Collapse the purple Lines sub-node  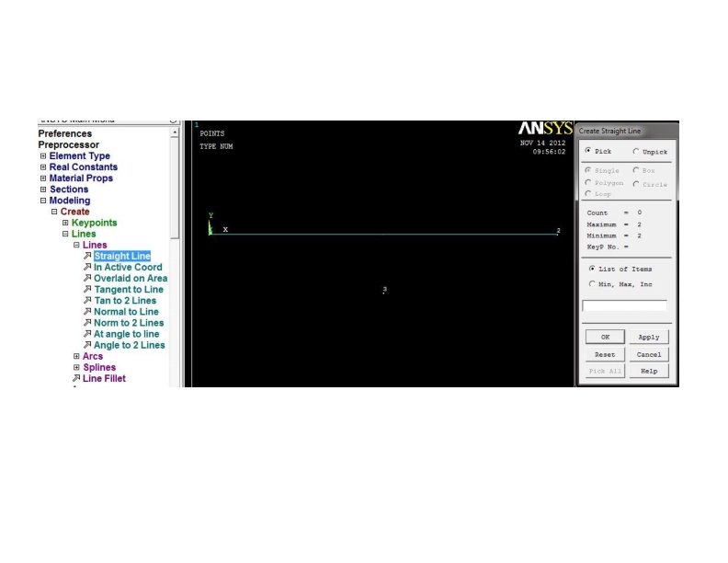[x=76, y=245]
